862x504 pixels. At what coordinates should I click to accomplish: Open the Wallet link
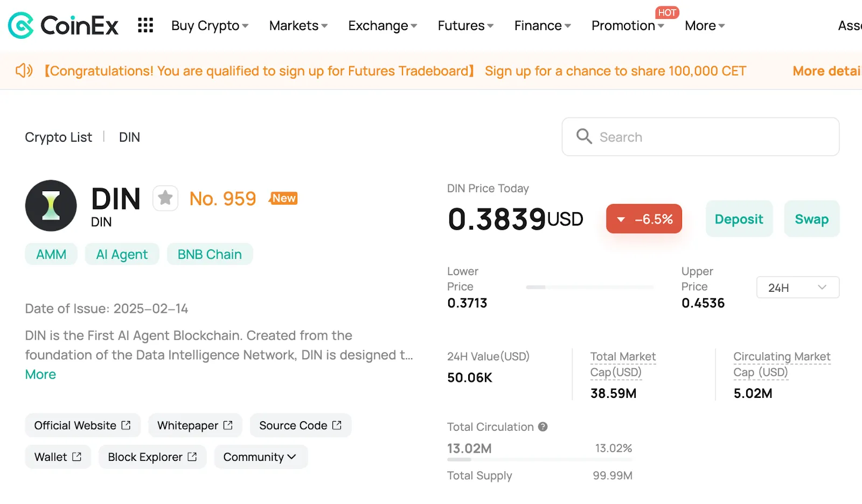click(x=58, y=457)
